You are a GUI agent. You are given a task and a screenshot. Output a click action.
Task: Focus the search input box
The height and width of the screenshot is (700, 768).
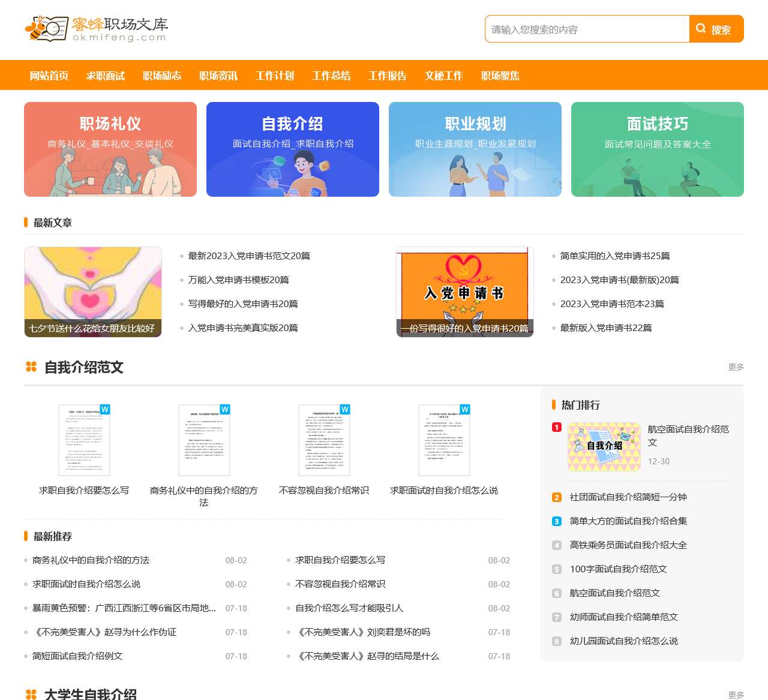pyautogui.click(x=587, y=29)
